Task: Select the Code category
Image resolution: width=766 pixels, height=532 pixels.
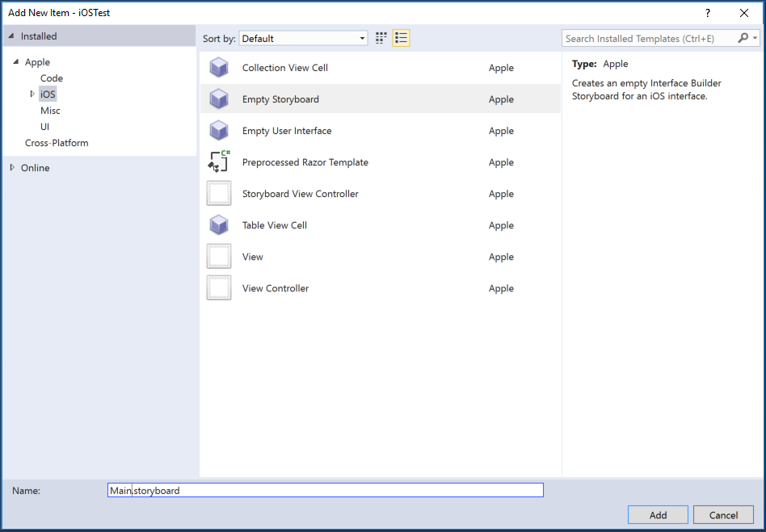Action: [51, 78]
